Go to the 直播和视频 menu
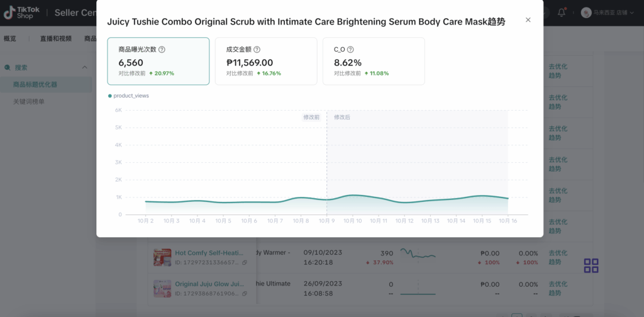The height and width of the screenshot is (317, 644). click(x=55, y=38)
